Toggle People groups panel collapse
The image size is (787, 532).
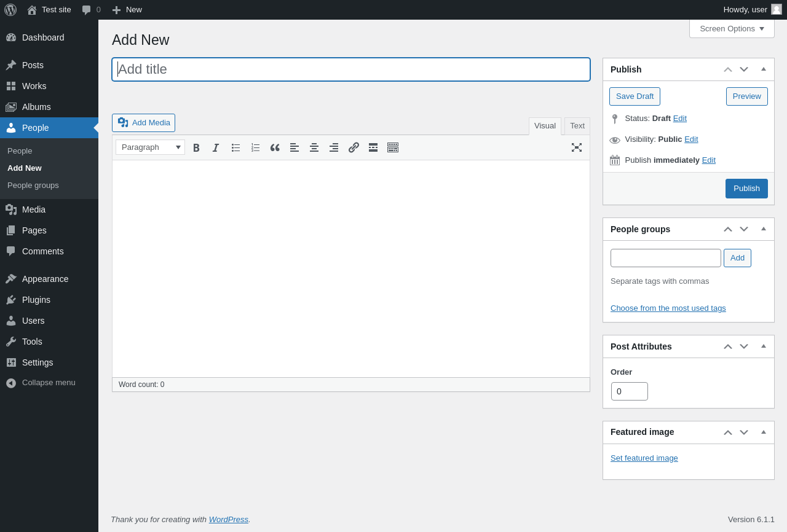764,229
